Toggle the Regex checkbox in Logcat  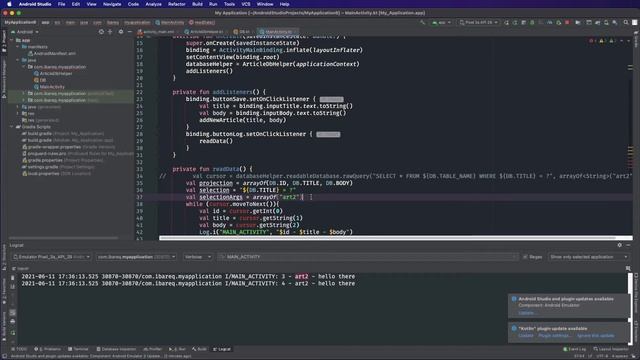(x=525, y=257)
